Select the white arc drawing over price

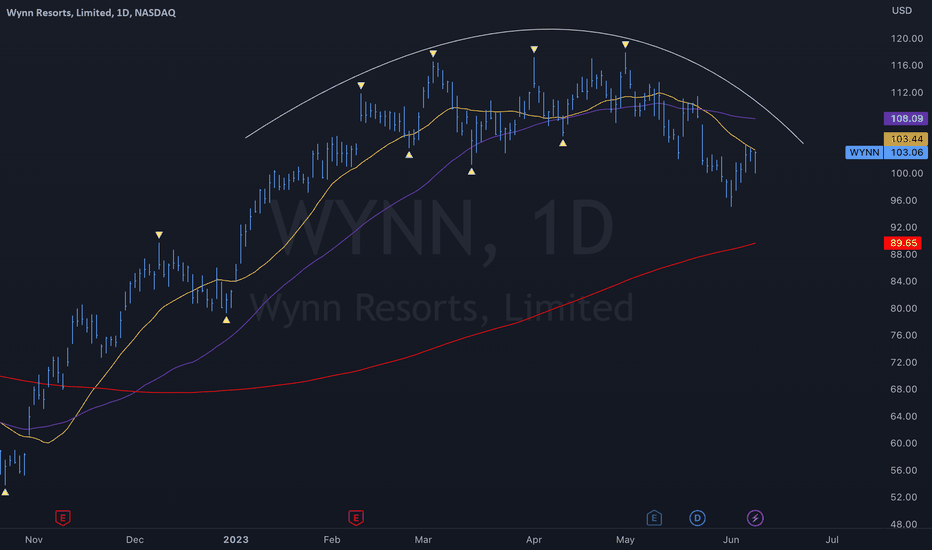(550, 29)
